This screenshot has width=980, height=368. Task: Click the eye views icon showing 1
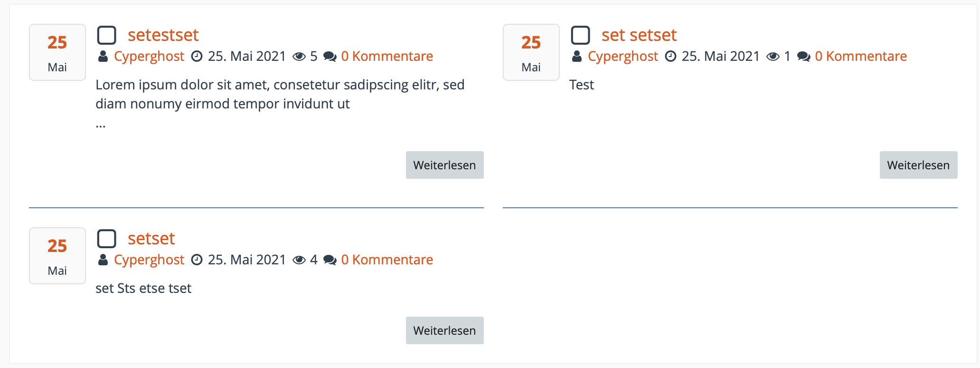(x=773, y=57)
